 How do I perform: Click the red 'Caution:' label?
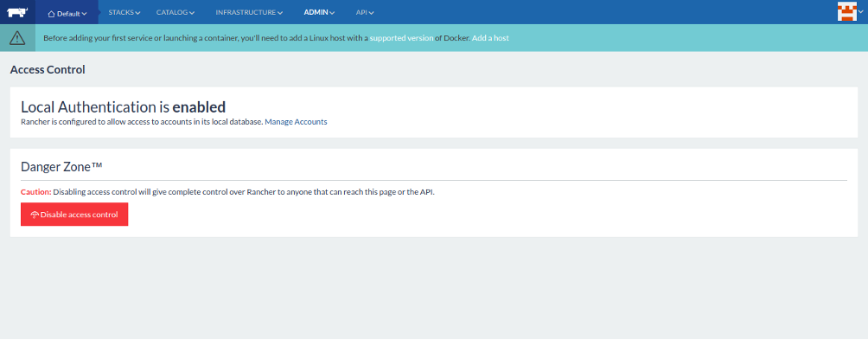pos(36,192)
